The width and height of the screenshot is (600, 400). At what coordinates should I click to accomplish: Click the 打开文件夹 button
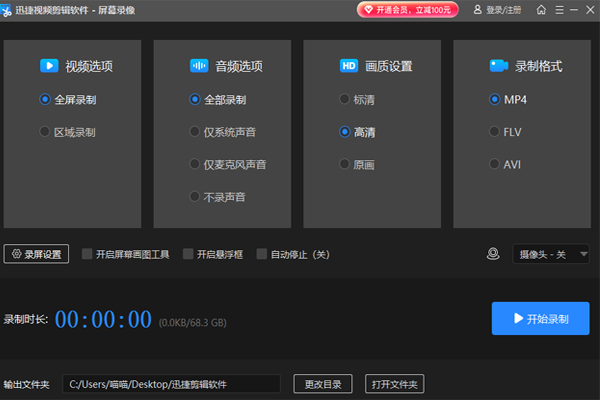[x=395, y=384]
